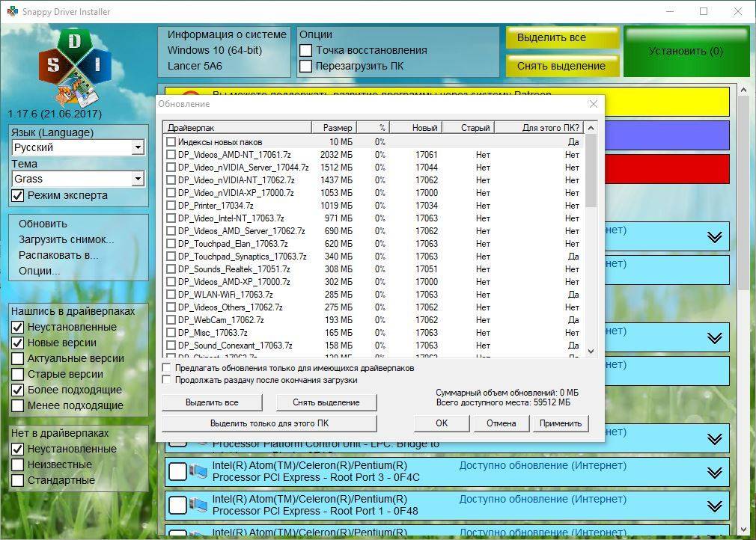The width and height of the screenshot is (756, 540).
Task: Click the driverpack list scroll down arrow
Action: (591, 352)
